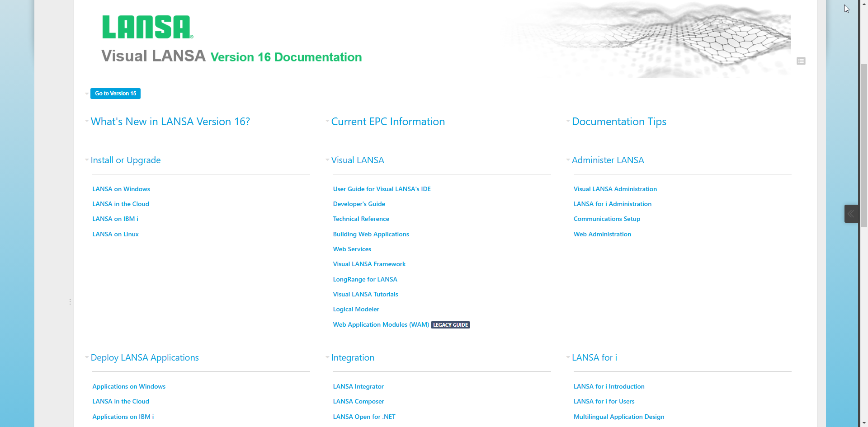Open Applications on IBM i link
This screenshot has height=427, width=868.
(x=123, y=417)
